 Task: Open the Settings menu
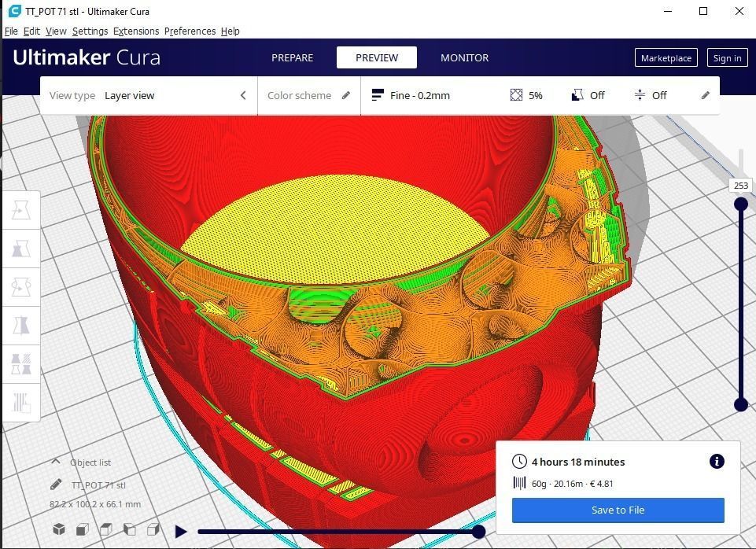90,31
